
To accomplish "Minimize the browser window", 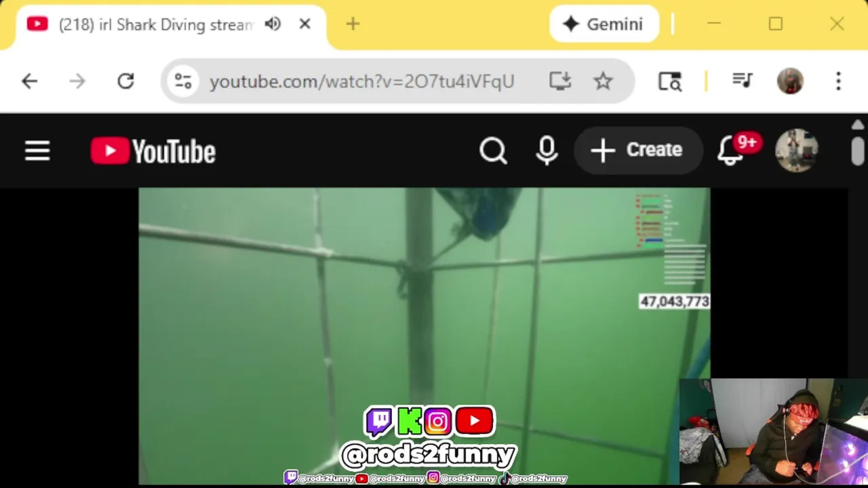I will [x=713, y=24].
